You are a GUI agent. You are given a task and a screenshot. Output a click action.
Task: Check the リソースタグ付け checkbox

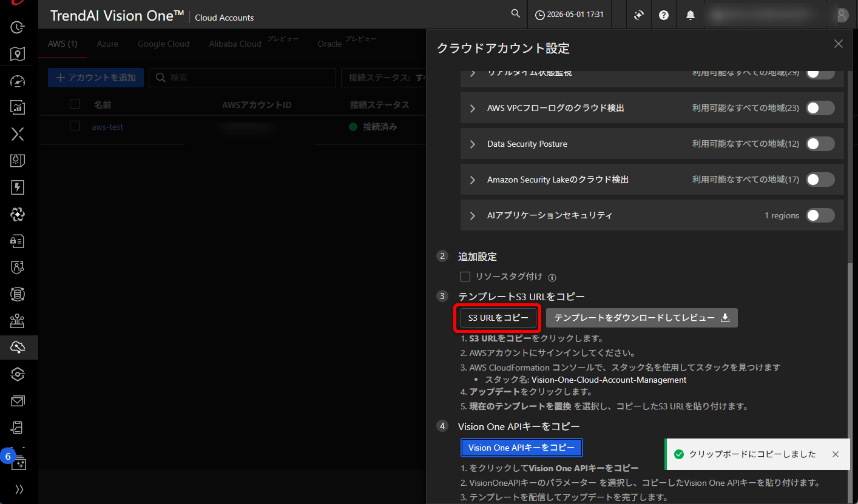tap(465, 277)
